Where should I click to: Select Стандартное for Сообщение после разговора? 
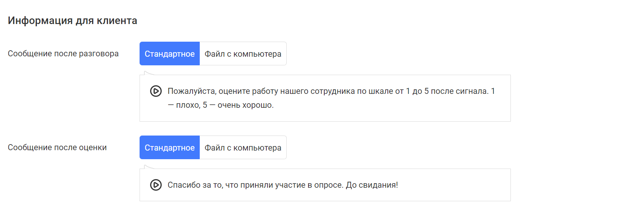tap(170, 54)
